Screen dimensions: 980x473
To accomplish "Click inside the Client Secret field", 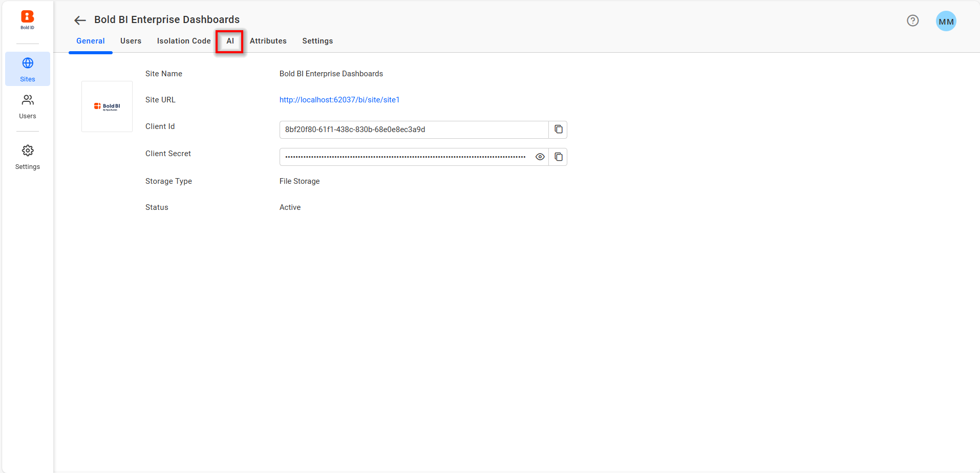I will tap(404, 157).
